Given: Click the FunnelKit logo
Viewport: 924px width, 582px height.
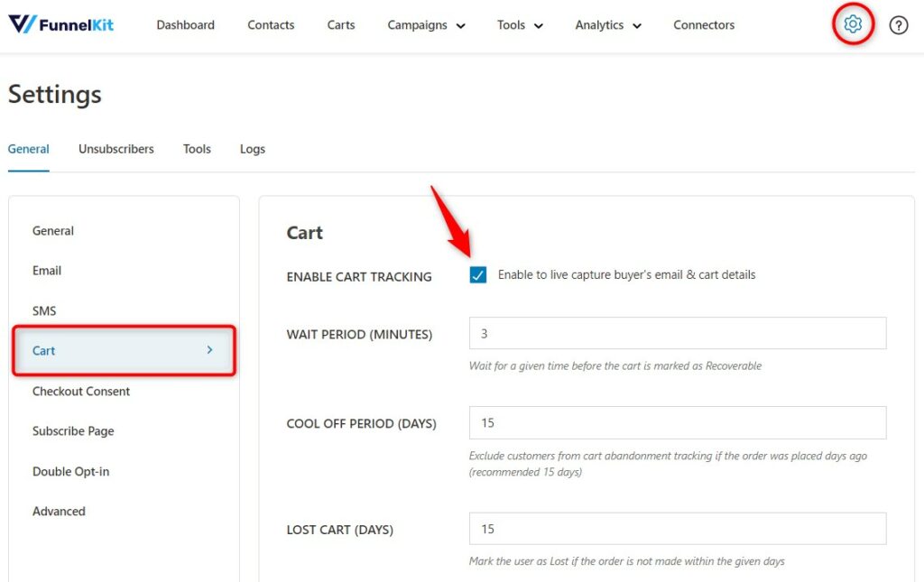Looking at the screenshot, I should coord(60,24).
